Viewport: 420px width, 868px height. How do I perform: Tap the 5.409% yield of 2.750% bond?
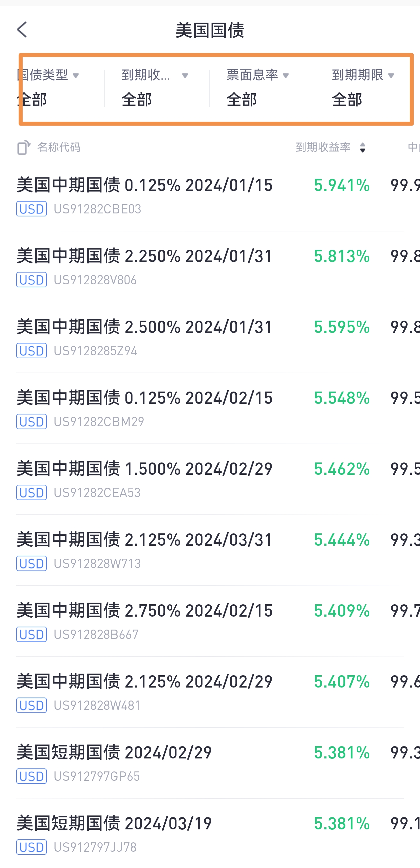[x=342, y=611]
